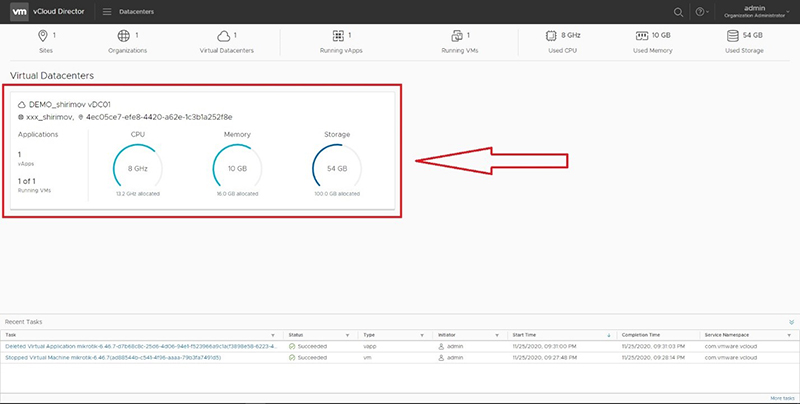Click the Used Memory icon
Screen dimensions: 800x404
pos(641,36)
